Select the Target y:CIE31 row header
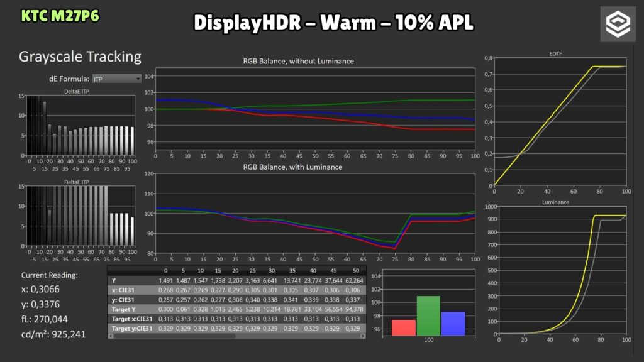The height and width of the screenshot is (362, 644). [x=132, y=328]
